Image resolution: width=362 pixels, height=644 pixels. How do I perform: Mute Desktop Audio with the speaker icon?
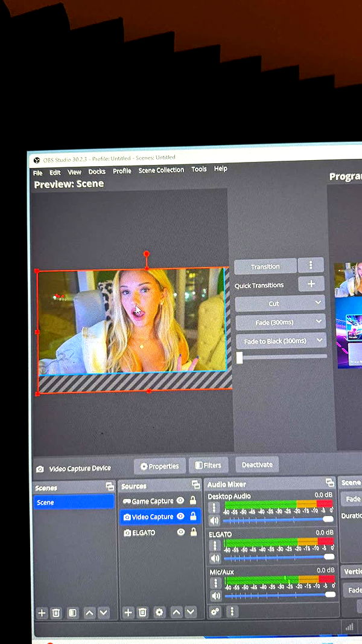214,520
